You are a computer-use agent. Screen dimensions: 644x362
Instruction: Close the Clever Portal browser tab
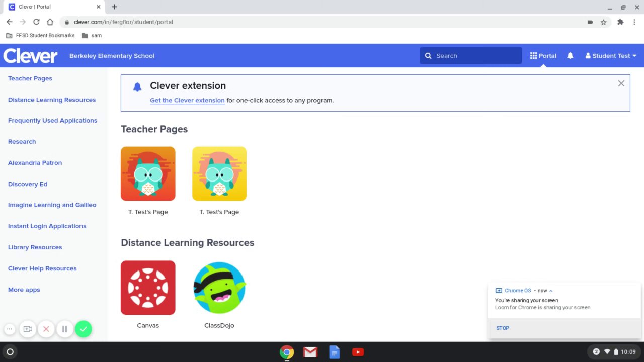(98, 7)
